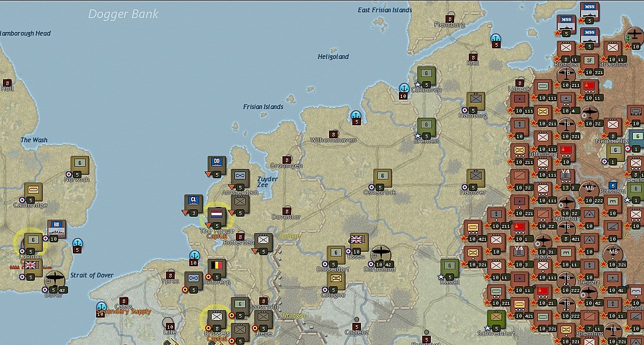Select the German garrison at Bremen
644x345 pixels.
(x=426, y=127)
